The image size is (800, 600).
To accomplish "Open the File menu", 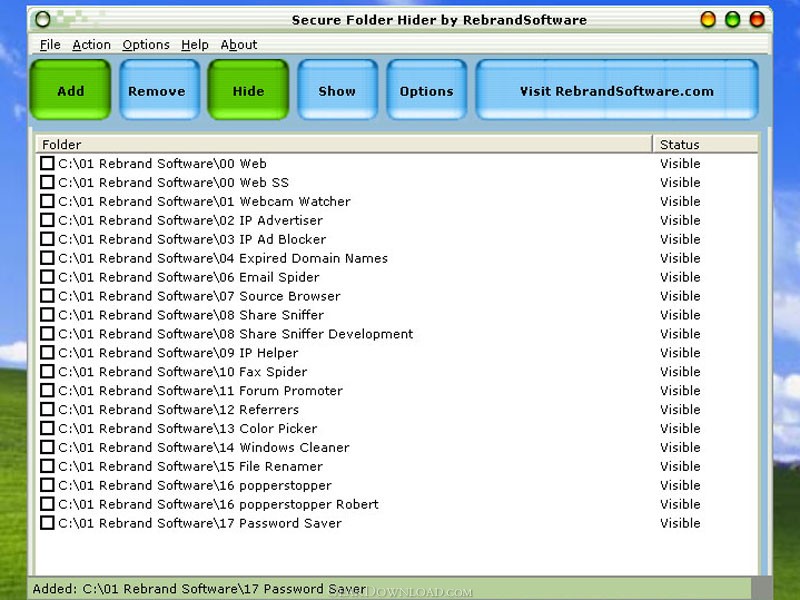I will 50,45.
